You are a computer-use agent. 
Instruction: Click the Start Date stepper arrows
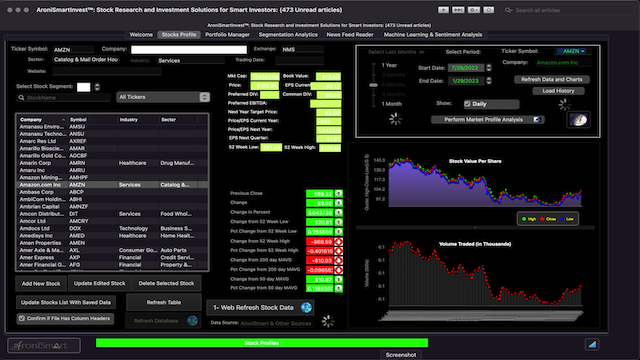[x=489, y=68]
